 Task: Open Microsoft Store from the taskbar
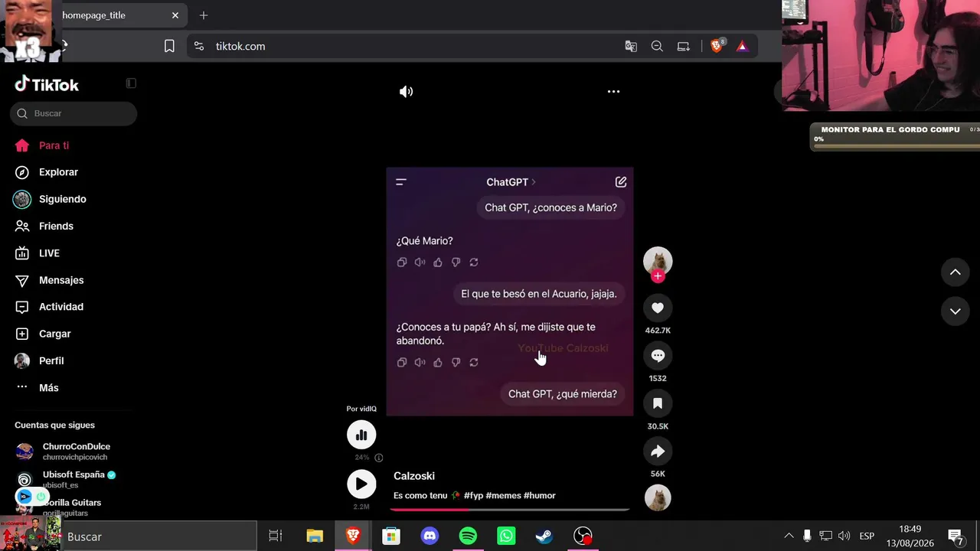pos(391,536)
